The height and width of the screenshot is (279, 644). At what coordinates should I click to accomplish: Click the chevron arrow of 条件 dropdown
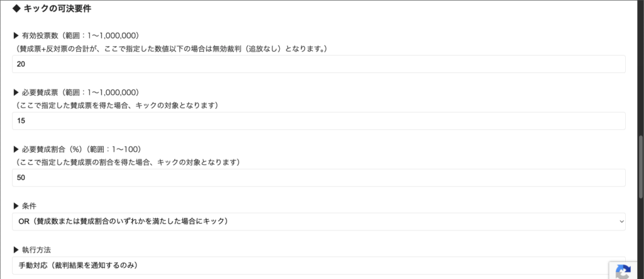(x=621, y=222)
